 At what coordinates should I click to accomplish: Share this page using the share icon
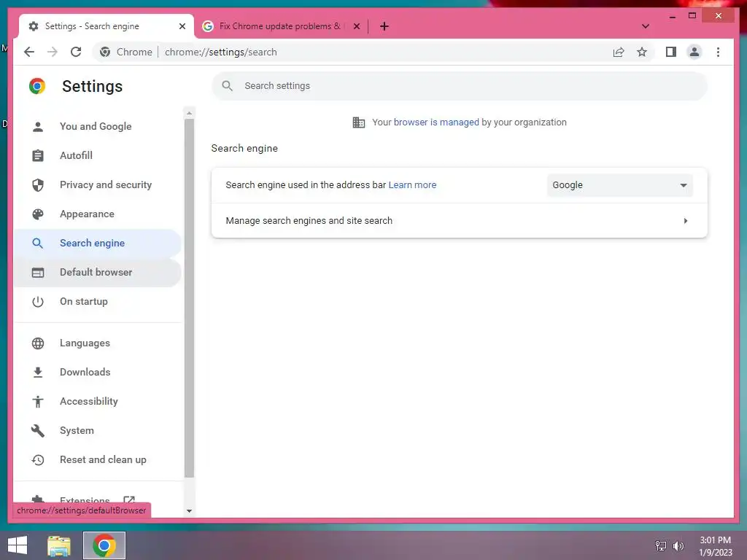(x=619, y=52)
